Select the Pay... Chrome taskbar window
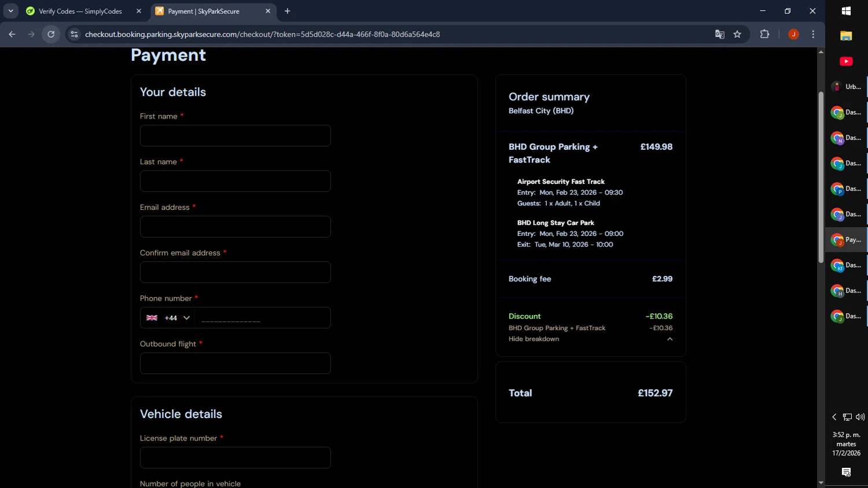The width and height of the screenshot is (868, 488). pyautogui.click(x=846, y=239)
